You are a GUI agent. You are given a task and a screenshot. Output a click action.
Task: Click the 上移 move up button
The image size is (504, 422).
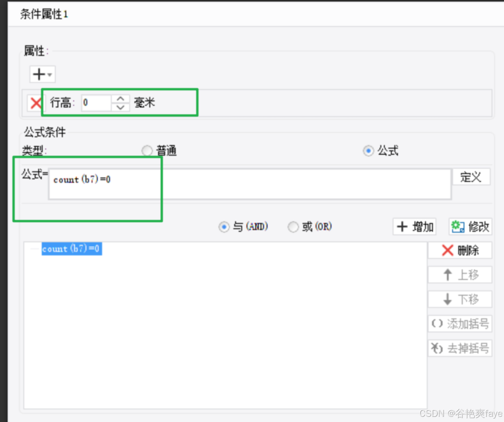(460, 275)
